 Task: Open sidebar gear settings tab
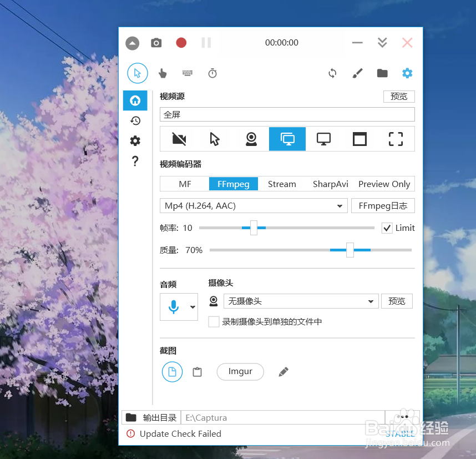135,140
